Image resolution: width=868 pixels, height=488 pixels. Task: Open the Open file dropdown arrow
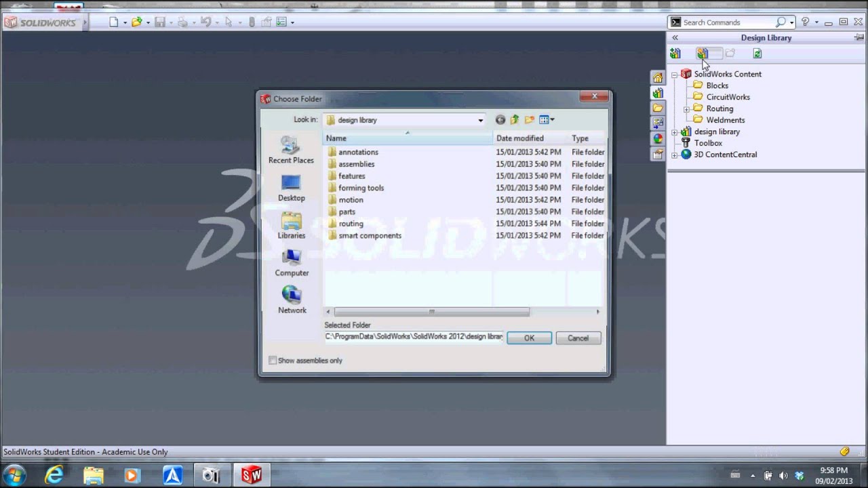click(147, 23)
